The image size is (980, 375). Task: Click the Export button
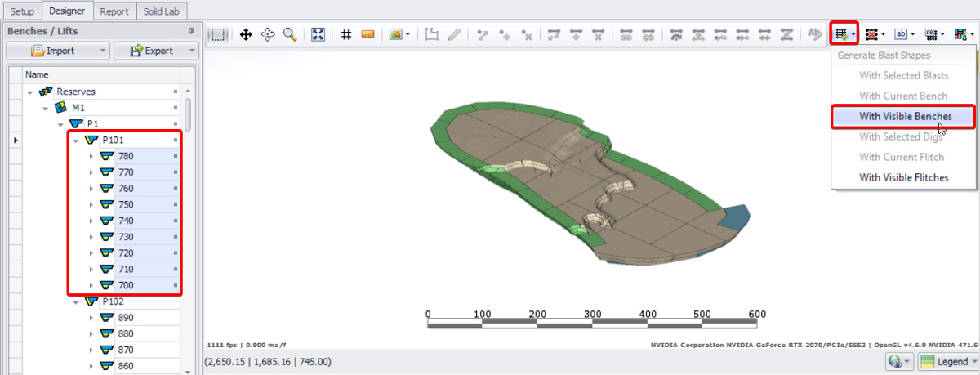[149, 51]
